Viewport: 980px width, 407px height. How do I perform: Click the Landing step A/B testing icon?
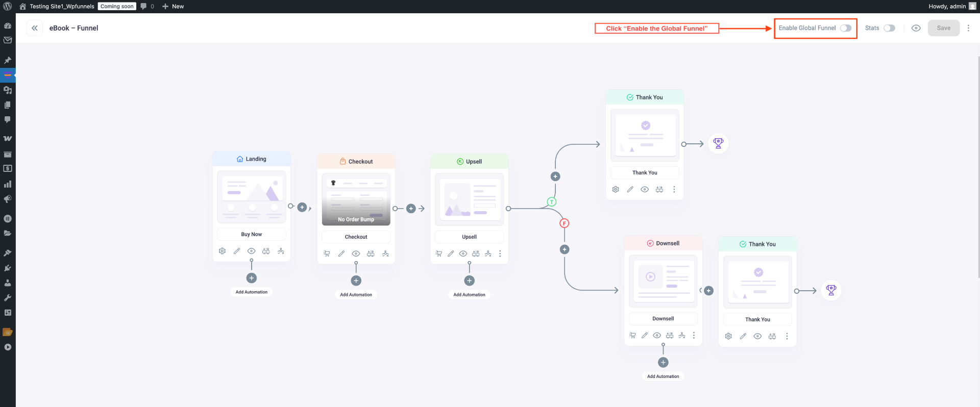(x=266, y=251)
